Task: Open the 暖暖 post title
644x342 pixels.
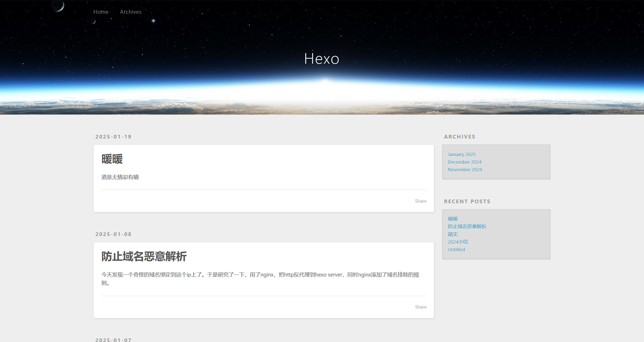Action: tap(112, 159)
